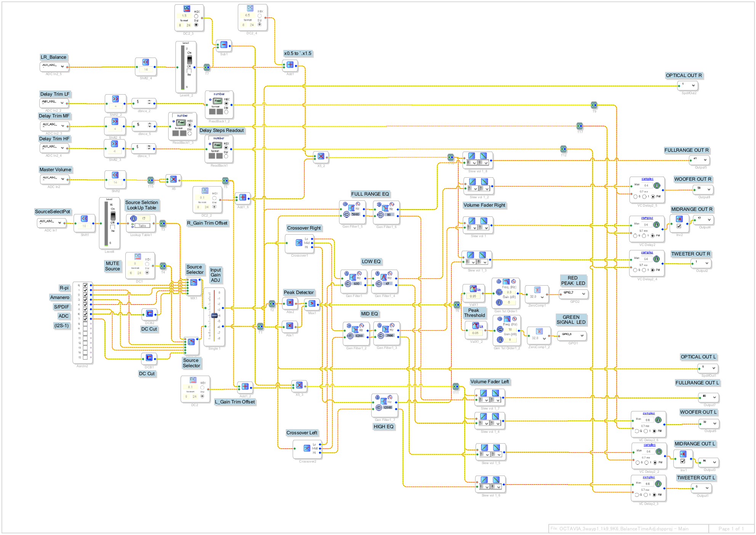Click the Table button in Lookup Table1
756x535 pixels.
pos(143,225)
